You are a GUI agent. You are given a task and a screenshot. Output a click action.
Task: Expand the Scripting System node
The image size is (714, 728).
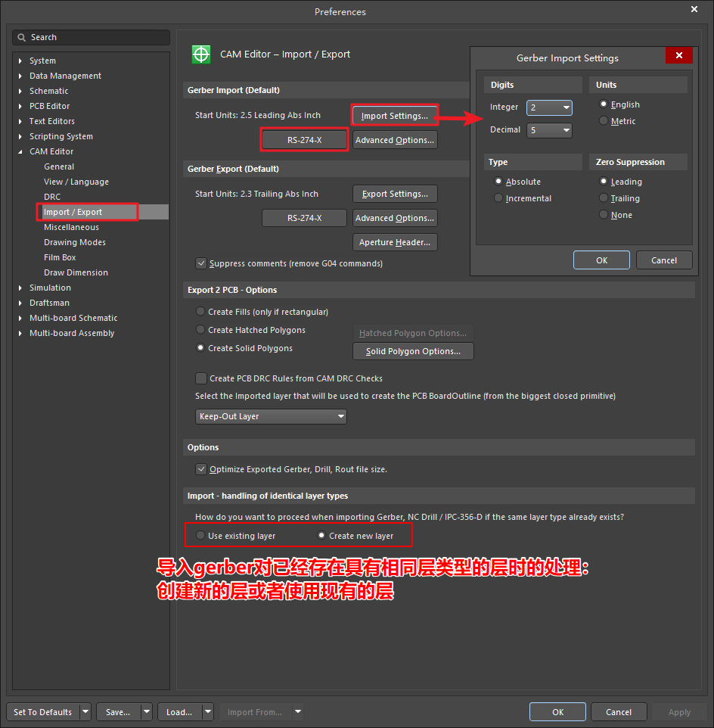20,136
